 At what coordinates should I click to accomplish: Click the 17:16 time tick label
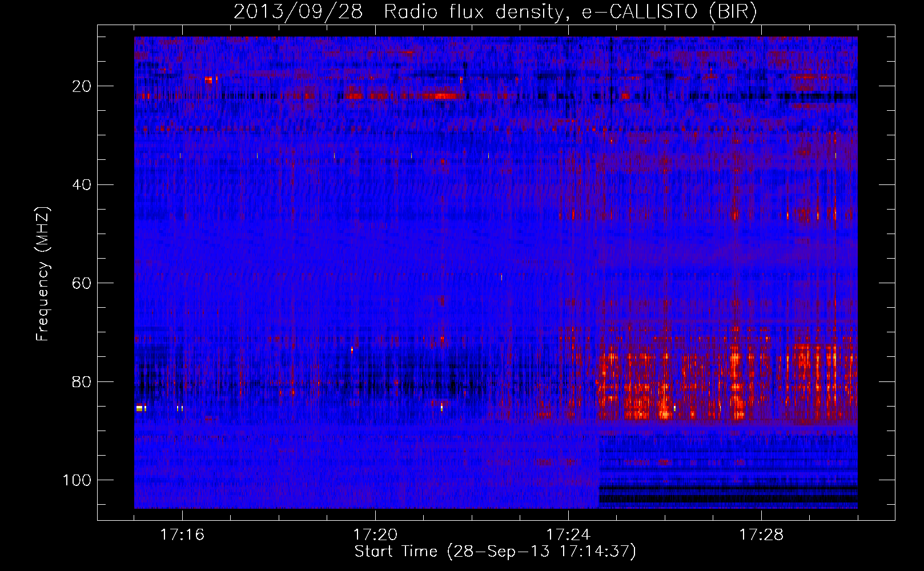coord(182,535)
